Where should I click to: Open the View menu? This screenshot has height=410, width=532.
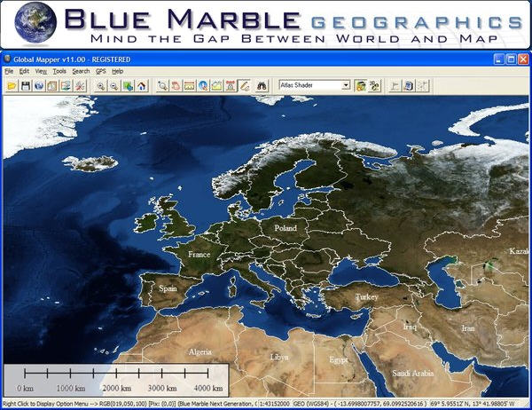[41, 71]
